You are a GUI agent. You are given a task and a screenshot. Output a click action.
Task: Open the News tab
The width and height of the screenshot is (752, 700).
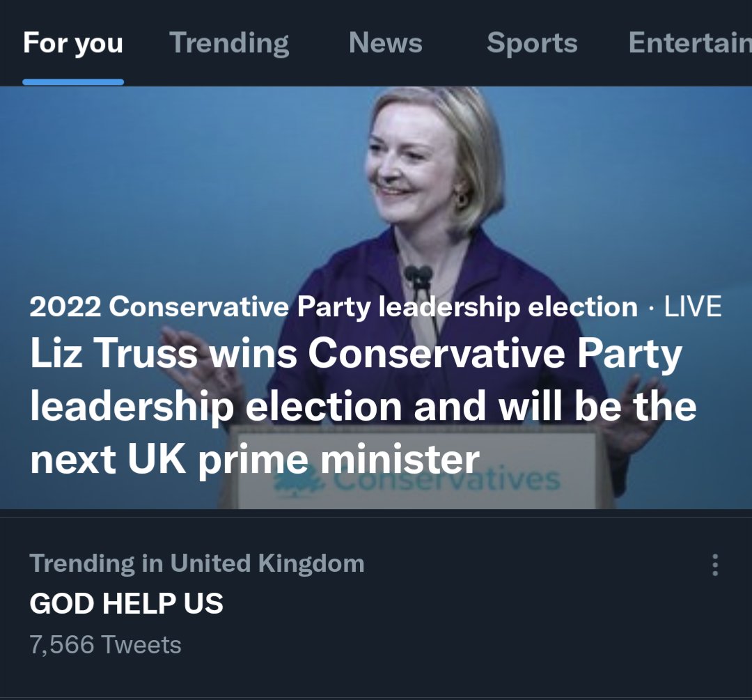(386, 42)
